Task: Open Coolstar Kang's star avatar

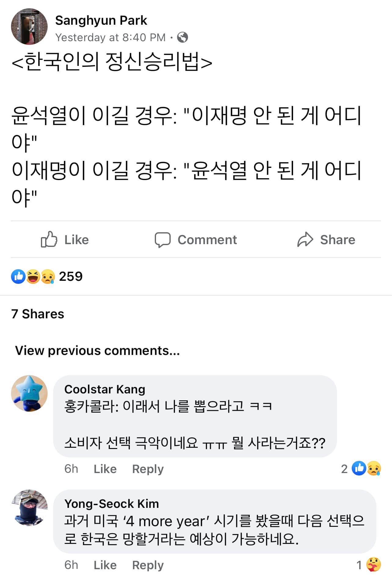Action: (x=29, y=393)
